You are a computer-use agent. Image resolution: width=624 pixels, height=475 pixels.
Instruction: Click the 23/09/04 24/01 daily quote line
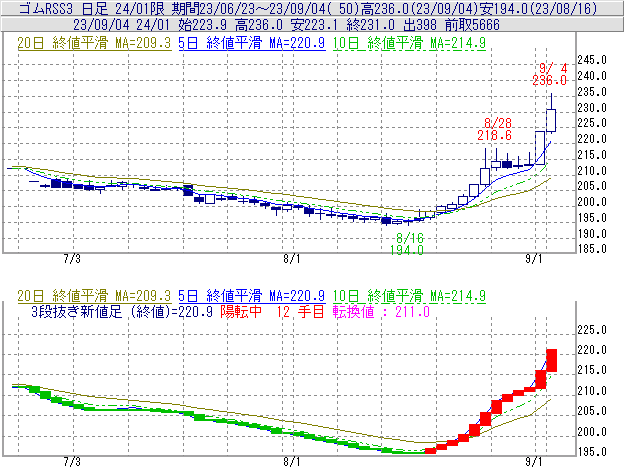pyautogui.click(x=286, y=25)
